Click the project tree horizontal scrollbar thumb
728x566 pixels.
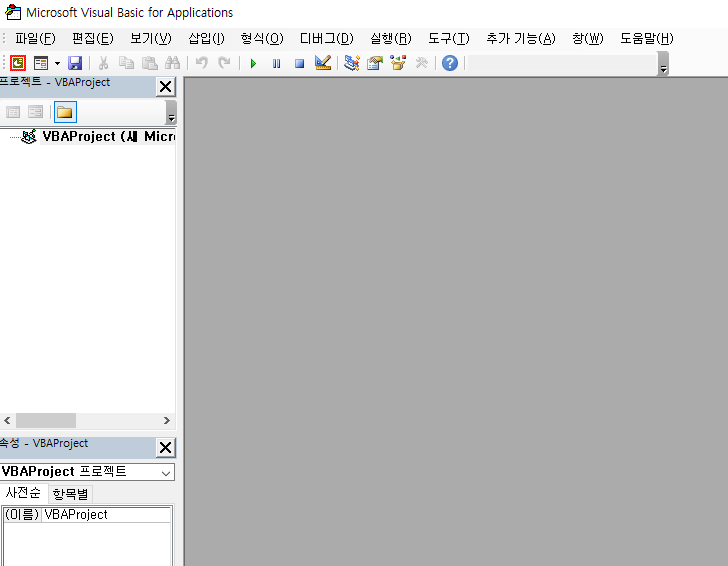pyautogui.click(x=46, y=421)
